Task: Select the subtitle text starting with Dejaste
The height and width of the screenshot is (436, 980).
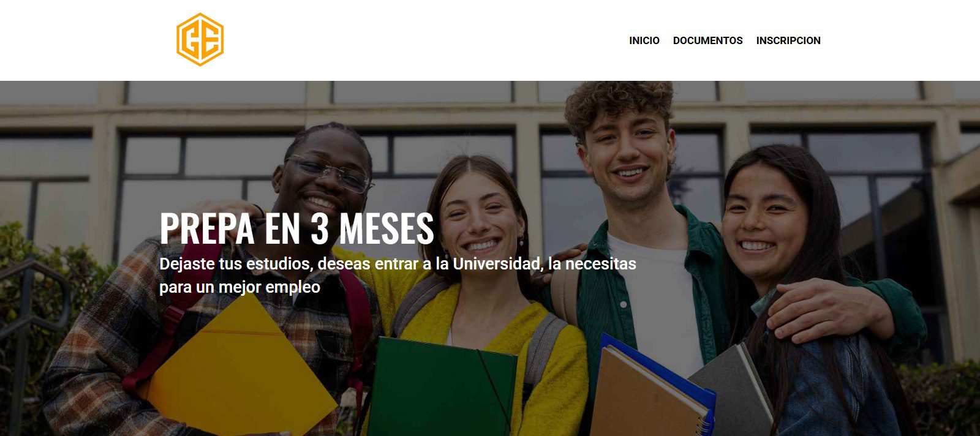Action: tap(398, 275)
